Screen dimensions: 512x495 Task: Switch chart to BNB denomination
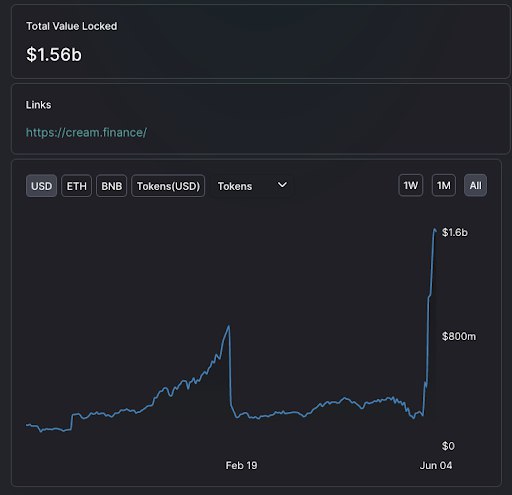111,186
